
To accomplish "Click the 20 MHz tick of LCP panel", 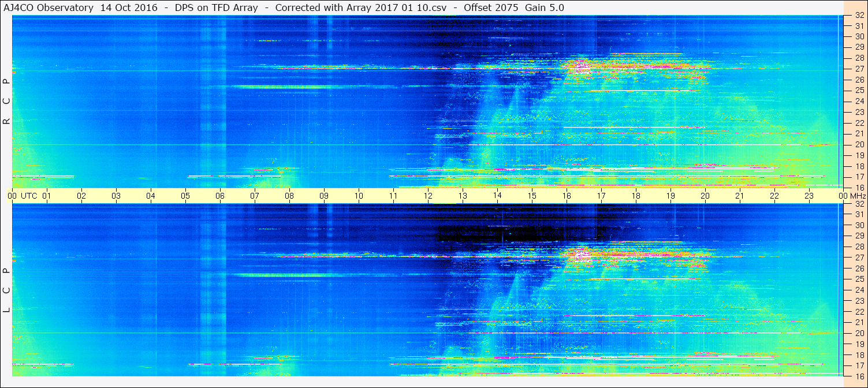I will (x=859, y=333).
